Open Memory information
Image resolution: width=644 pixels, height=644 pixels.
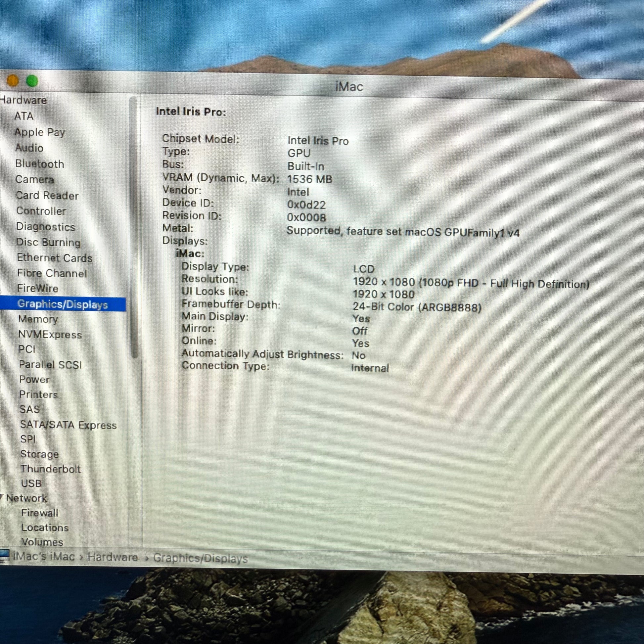38,319
